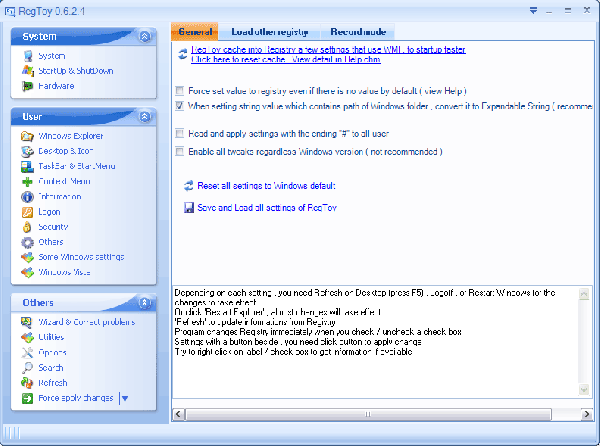
Task: Click the Force apply changes icon
Action: click(28, 398)
